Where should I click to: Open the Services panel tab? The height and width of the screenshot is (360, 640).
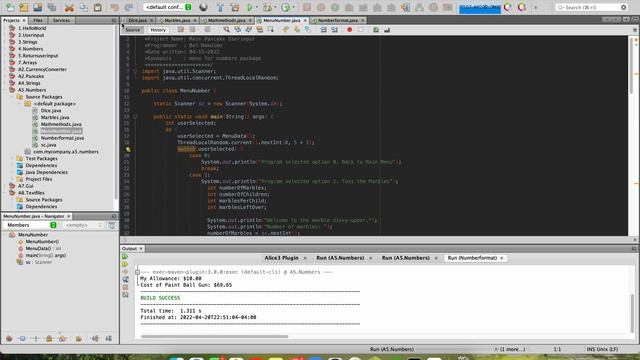coord(61,20)
